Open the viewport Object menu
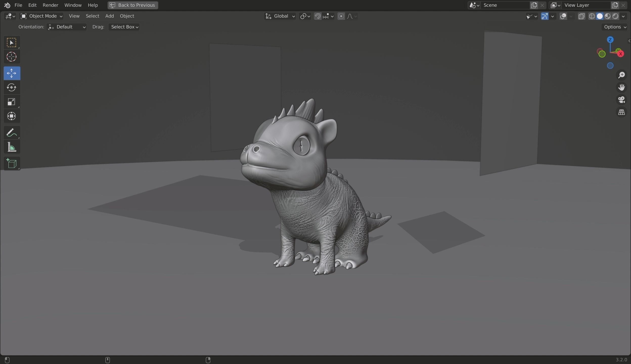The width and height of the screenshot is (631, 364). pos(127,16)
